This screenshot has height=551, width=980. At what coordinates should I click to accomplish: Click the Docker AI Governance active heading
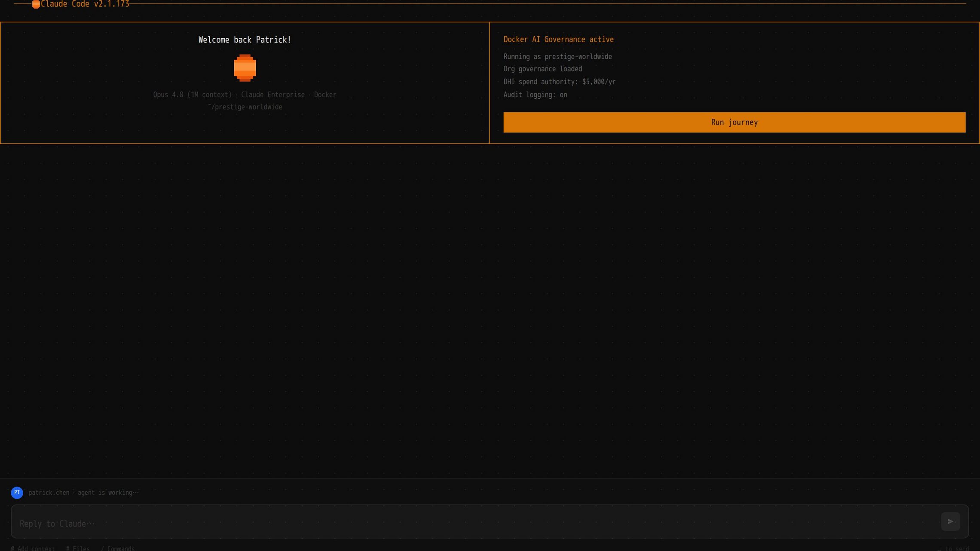click(558, 40)
